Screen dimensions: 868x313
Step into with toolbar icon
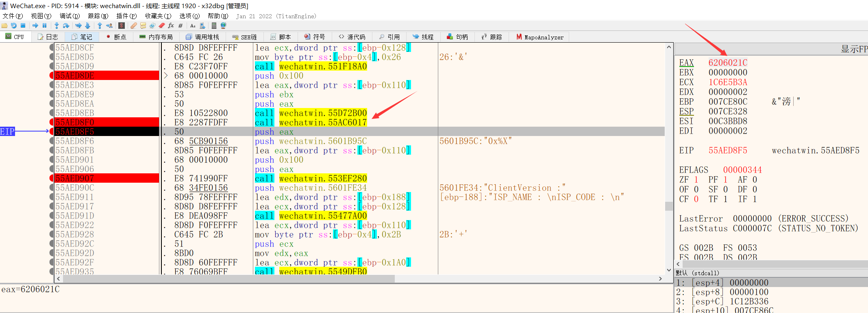(x=57, y=26)
